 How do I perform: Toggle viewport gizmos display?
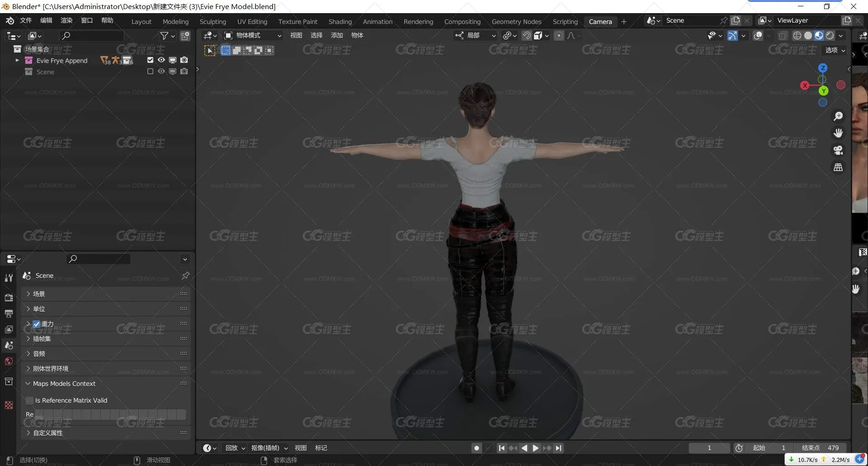733,36
